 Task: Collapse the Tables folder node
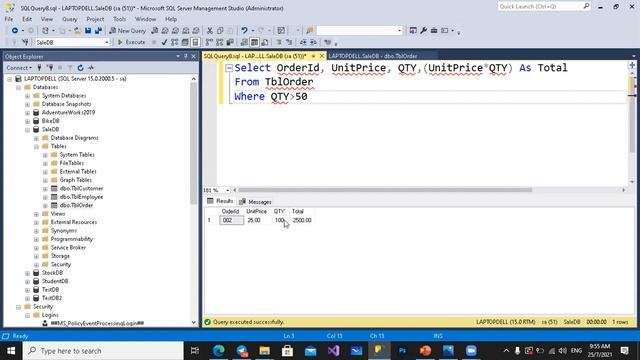click(x=36, y=146)
